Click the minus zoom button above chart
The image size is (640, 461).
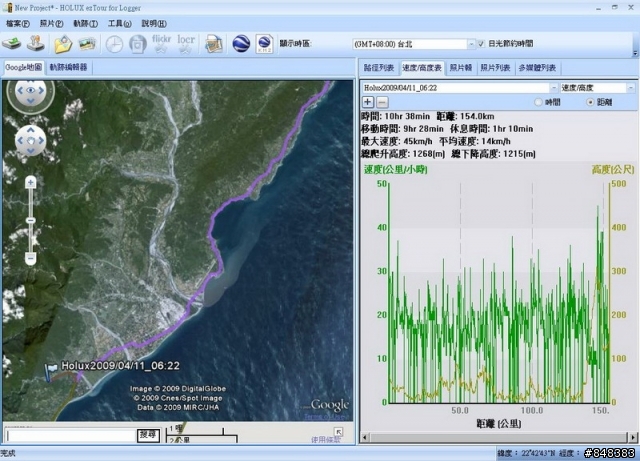(382, 102)
